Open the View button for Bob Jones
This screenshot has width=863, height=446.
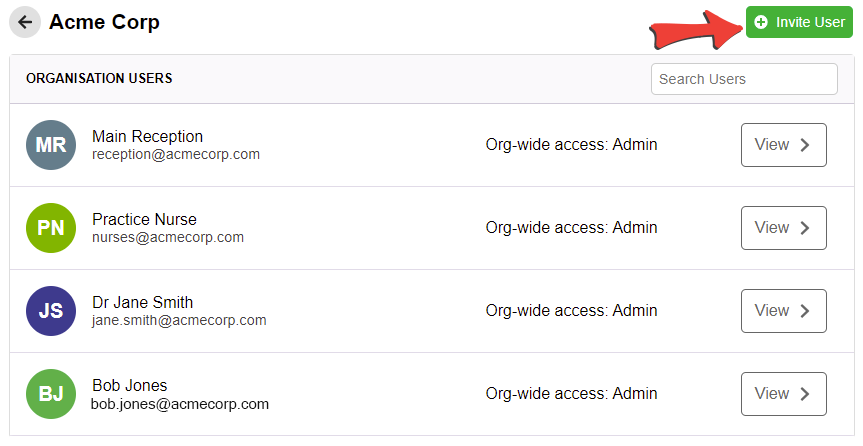(784, 394)
